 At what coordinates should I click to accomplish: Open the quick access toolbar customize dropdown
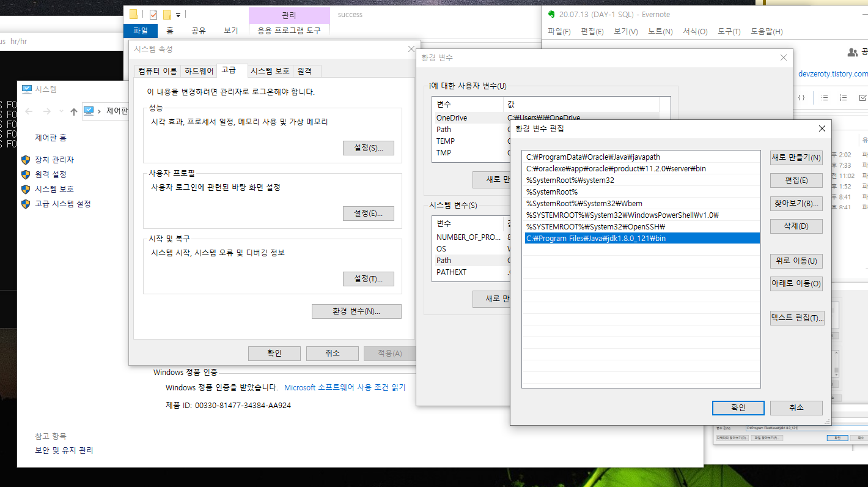178,15
